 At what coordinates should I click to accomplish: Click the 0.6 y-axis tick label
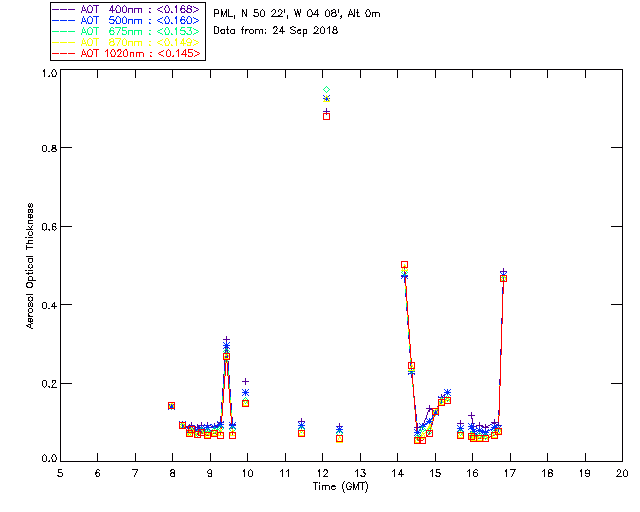pyautogui.click(x=49, y=227)
